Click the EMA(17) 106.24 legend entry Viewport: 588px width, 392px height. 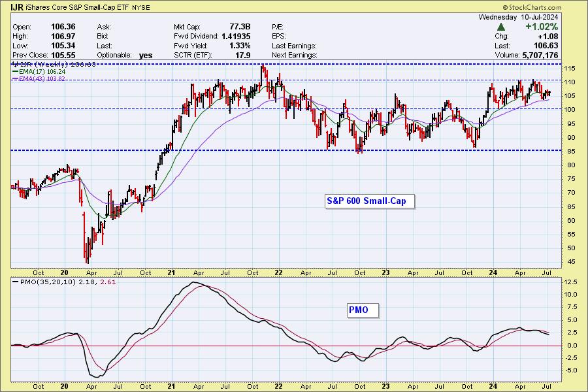point(39,71)
